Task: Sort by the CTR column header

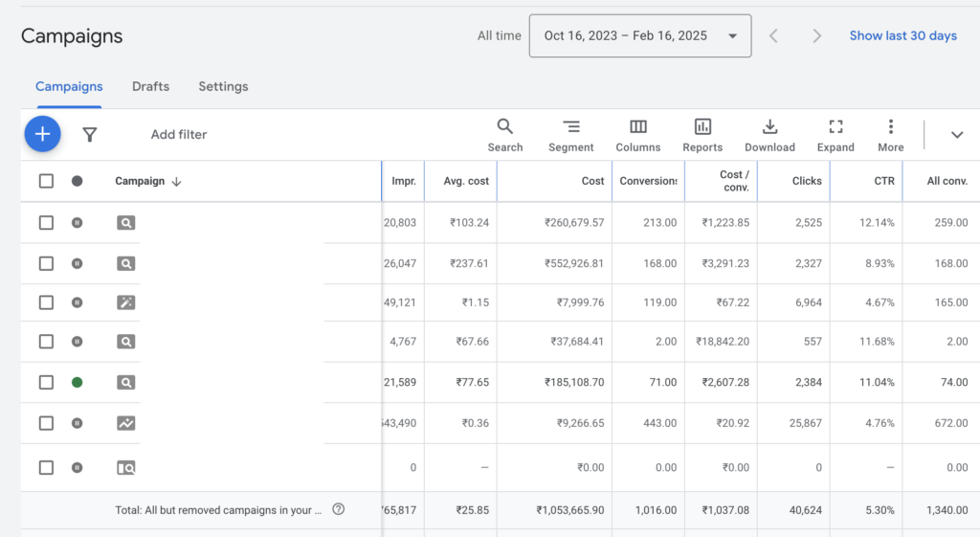Action: 884,181
